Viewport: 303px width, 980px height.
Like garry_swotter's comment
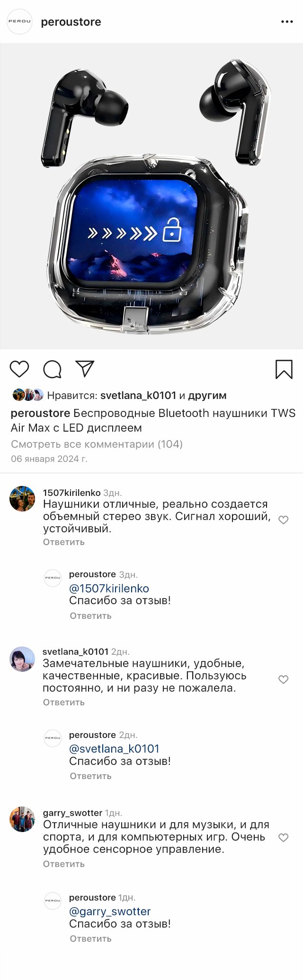[x=283, y=838]
